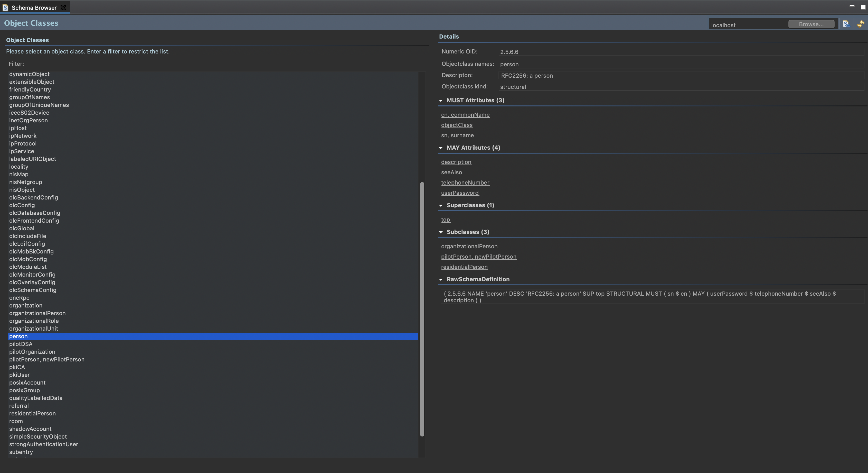The image size is (868, 473).
Task: Click the Numeric OID field 2.5.6.6
Action: click(x=681, y=52)
